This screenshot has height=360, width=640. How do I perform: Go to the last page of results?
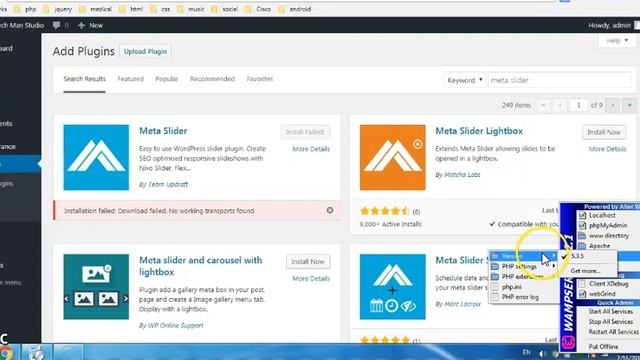(x=629, y=105)
